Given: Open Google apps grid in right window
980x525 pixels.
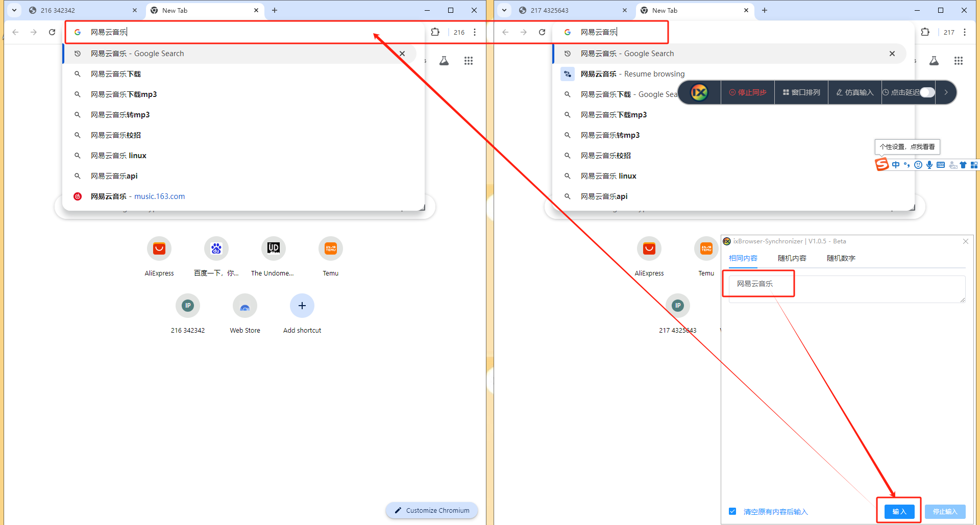Looking at the screenshot, I should tap(959, 61).
